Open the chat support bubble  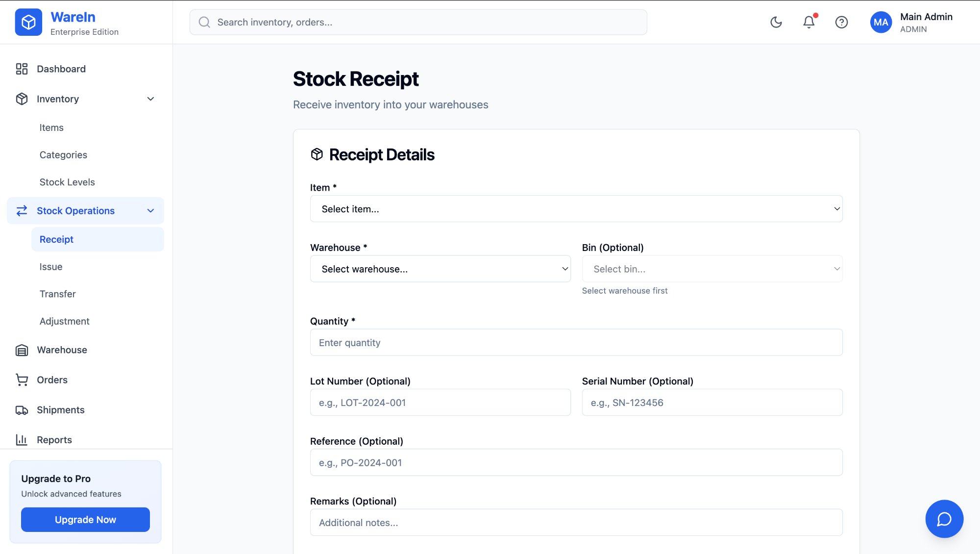(x=944, y=519)
